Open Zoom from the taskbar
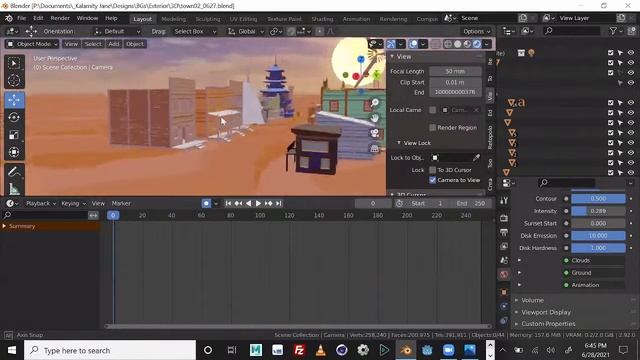Screen dimensions: 640x360 tap(449, 350)
